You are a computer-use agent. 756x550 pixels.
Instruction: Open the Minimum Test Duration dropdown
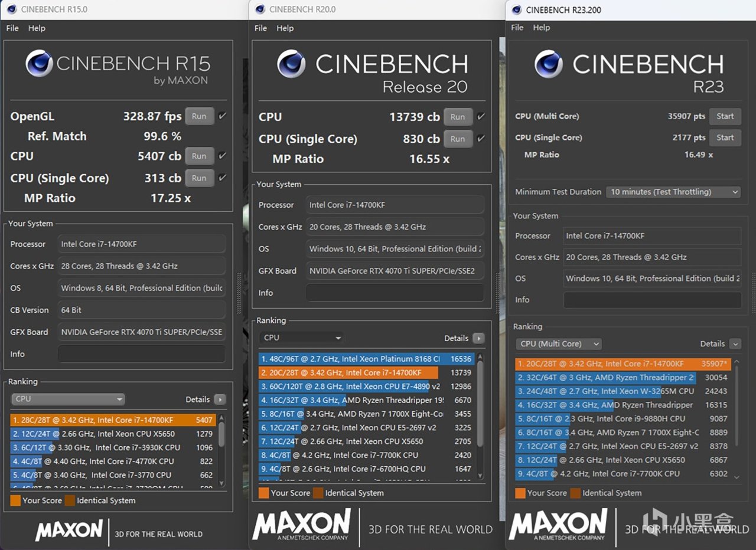click(x=673, y=192)
